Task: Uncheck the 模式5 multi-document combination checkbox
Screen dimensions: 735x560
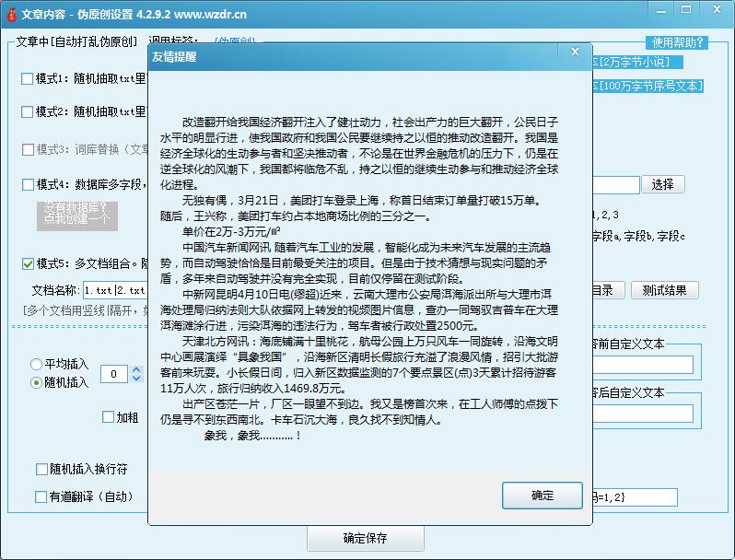Action: [27, 264]
